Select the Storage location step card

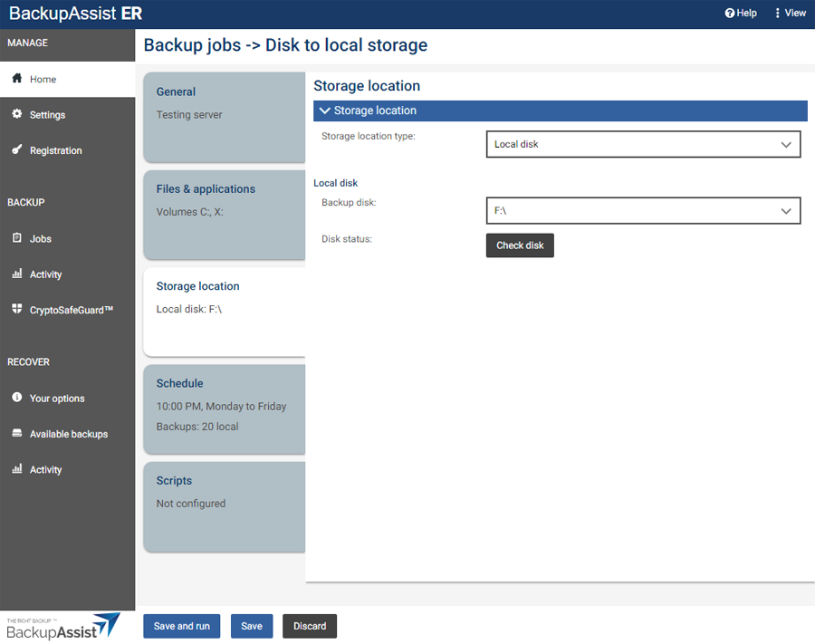click(x=224, y=312)
